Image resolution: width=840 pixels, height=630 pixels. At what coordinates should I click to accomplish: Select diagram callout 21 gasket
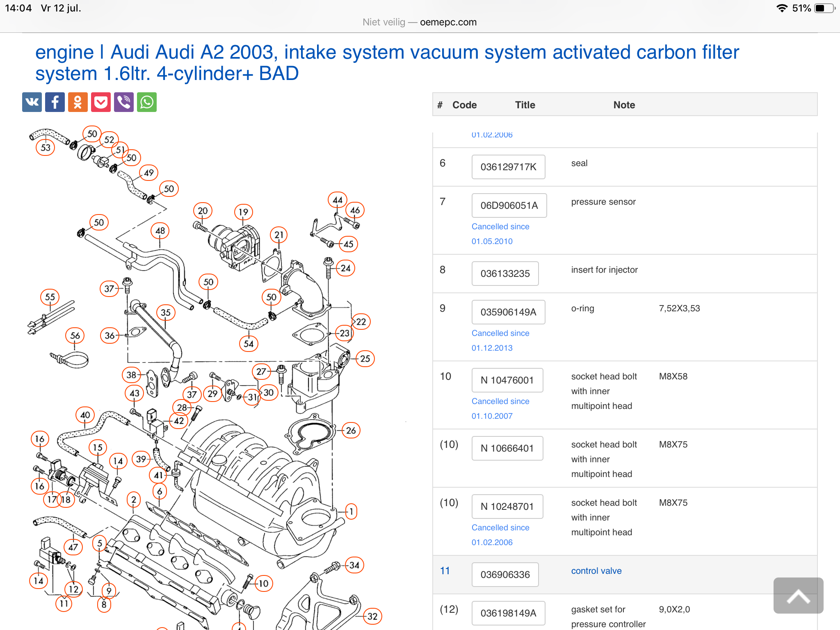279,235
